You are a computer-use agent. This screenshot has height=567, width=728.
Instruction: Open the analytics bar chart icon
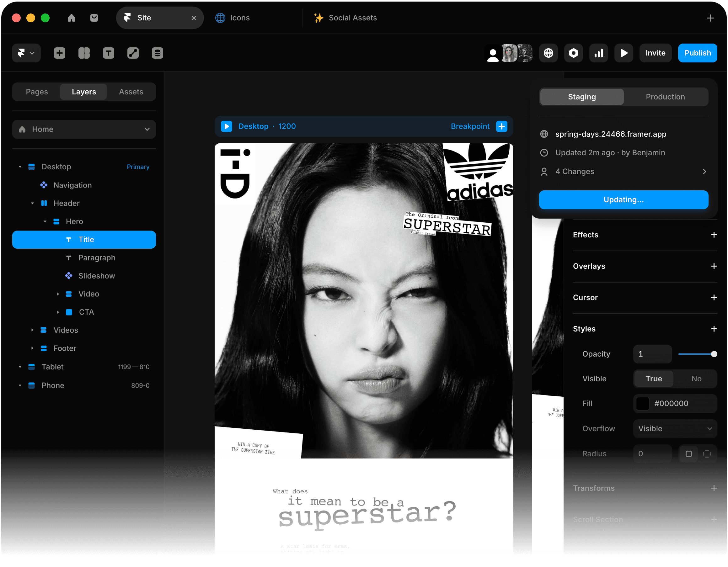coord(599,53)
